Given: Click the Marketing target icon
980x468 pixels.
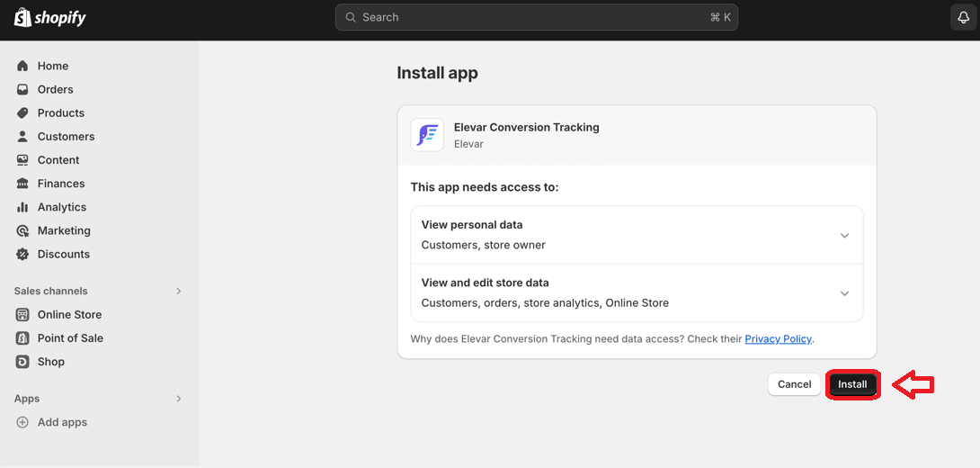Looking at the screenshot, I should coord(22,231).
